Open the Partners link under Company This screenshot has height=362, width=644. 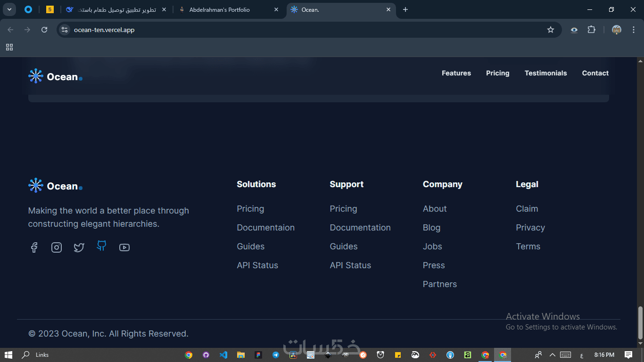440,284
